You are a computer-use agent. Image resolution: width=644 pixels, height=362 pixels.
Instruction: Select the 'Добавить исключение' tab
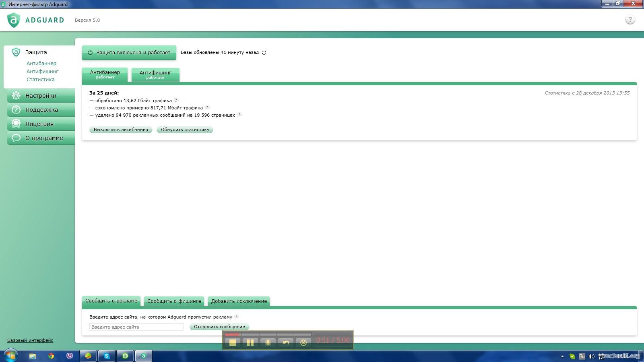click(x=239, y=301)
